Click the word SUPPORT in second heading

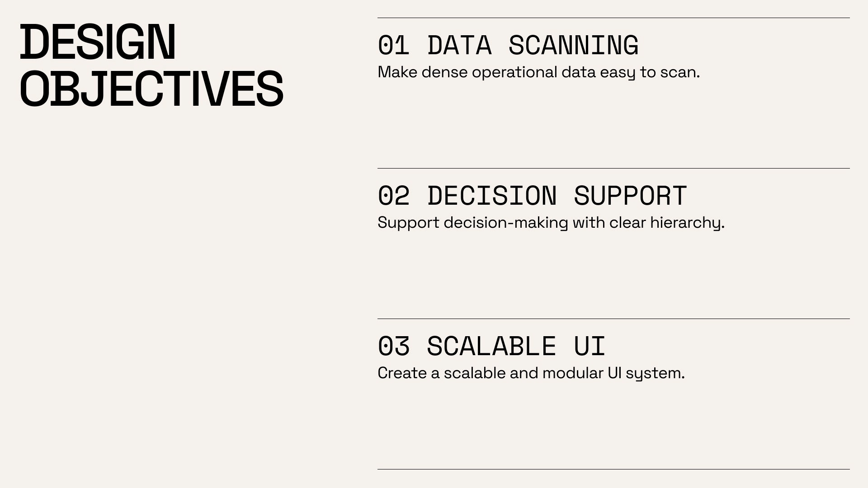pos(631,196)
